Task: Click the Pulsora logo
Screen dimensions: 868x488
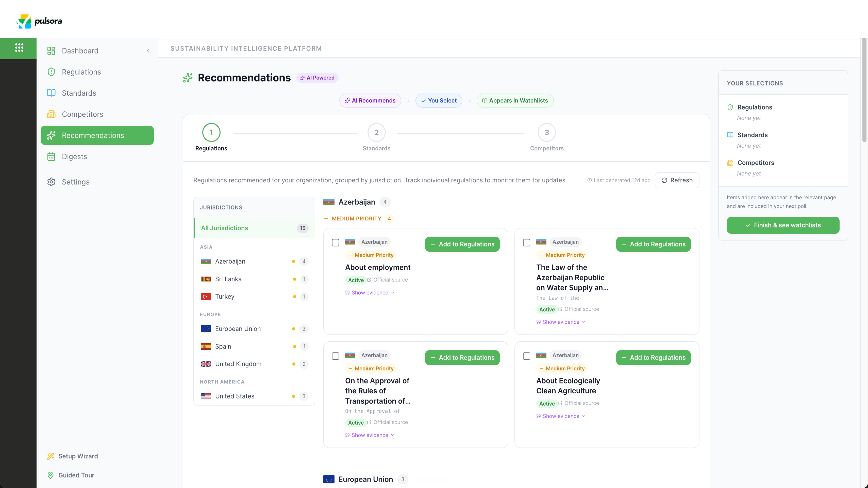Action: pos(39,21)
